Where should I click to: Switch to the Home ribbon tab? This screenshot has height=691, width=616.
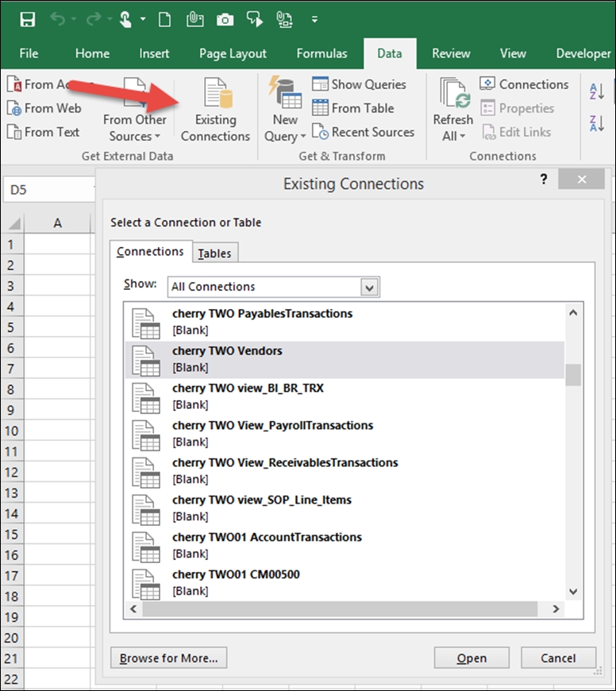click(x=92, y=53)
